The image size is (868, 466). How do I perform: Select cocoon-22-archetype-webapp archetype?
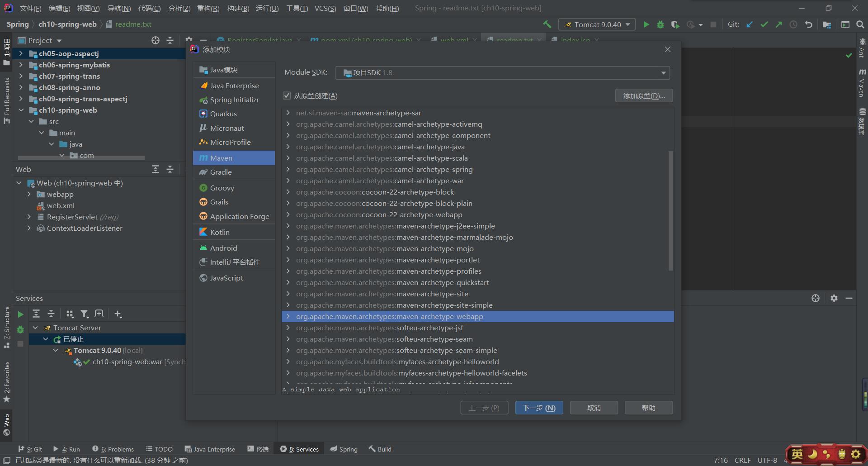477,214
